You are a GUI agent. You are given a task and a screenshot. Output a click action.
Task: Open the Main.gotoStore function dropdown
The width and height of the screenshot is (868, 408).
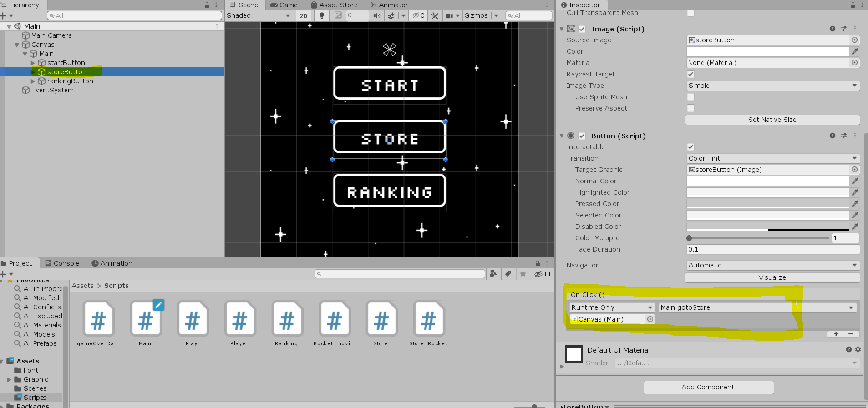(x=757, y=307)
